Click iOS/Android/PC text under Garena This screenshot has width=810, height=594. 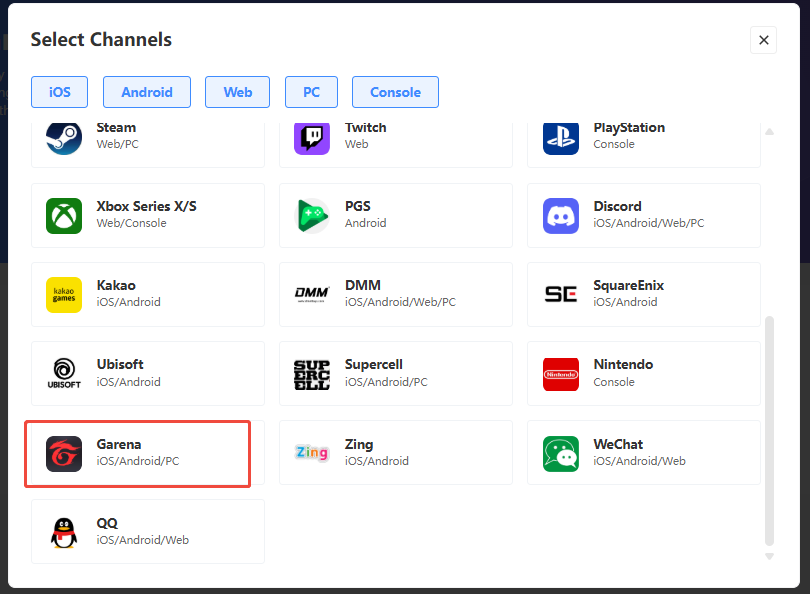138,461
